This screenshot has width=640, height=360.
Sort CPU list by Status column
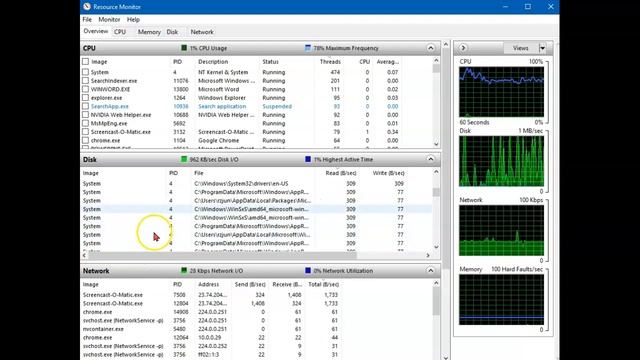(270, 62)
